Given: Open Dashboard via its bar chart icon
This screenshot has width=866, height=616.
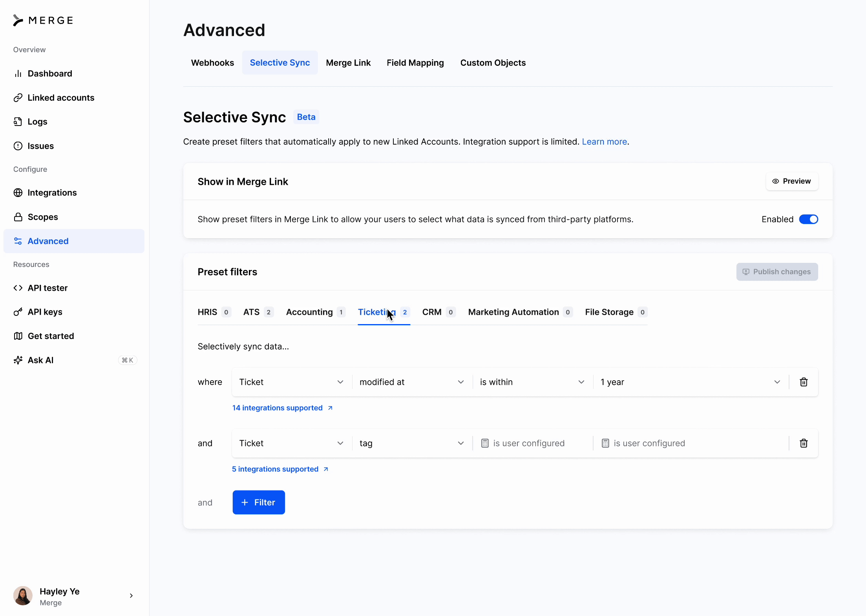Looking at the screenshot, I should pyautogui.click(x=18, y=74).
